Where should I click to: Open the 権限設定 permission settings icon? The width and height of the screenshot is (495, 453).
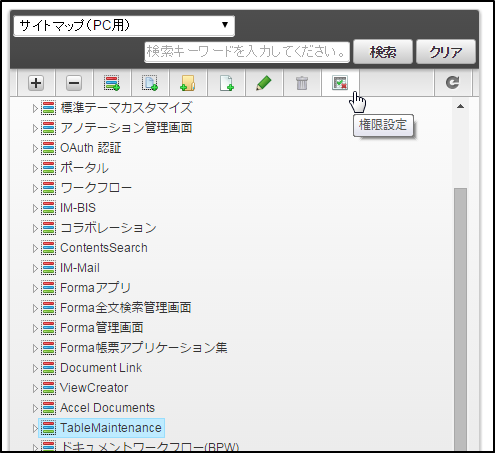click(340, 83)
